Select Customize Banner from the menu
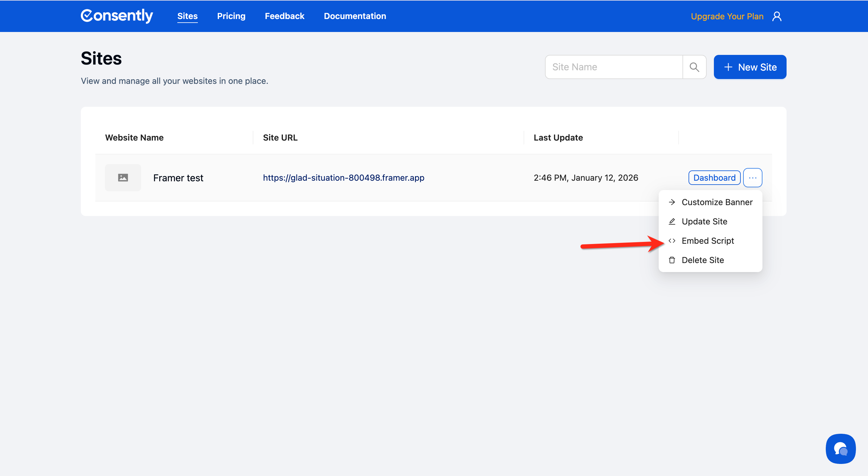Screen dimensions: 868x476 [x=717, y=202]
